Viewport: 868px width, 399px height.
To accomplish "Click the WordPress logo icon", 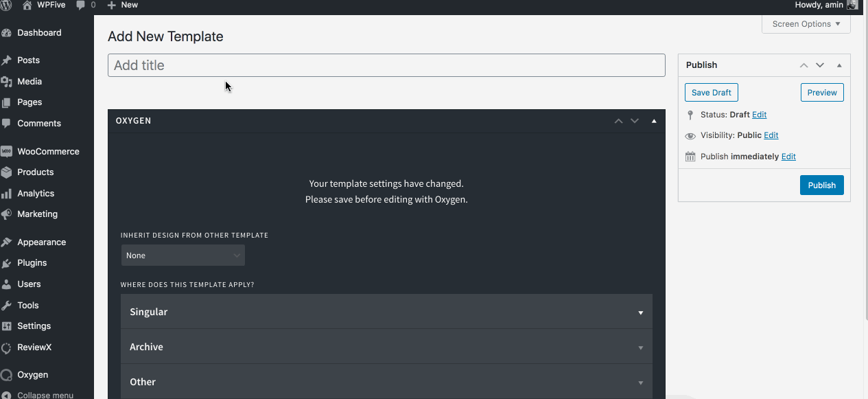I will [x=5, y=5].
